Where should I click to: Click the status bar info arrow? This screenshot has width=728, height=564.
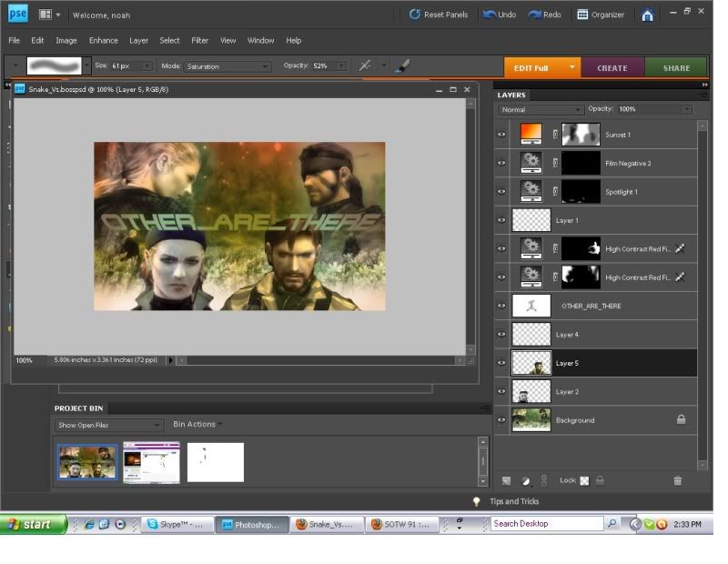(170, 360)
